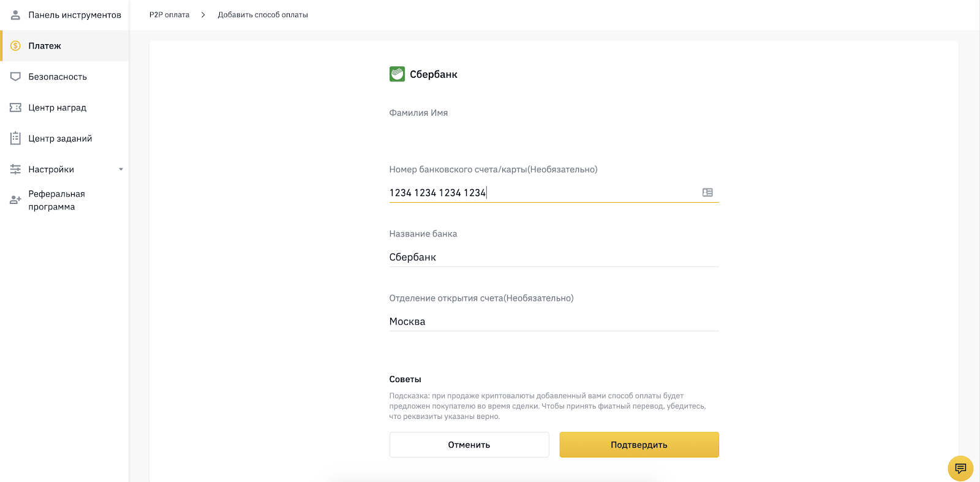Go back via P2P оплата breadcrumb link

pos(170,15)
